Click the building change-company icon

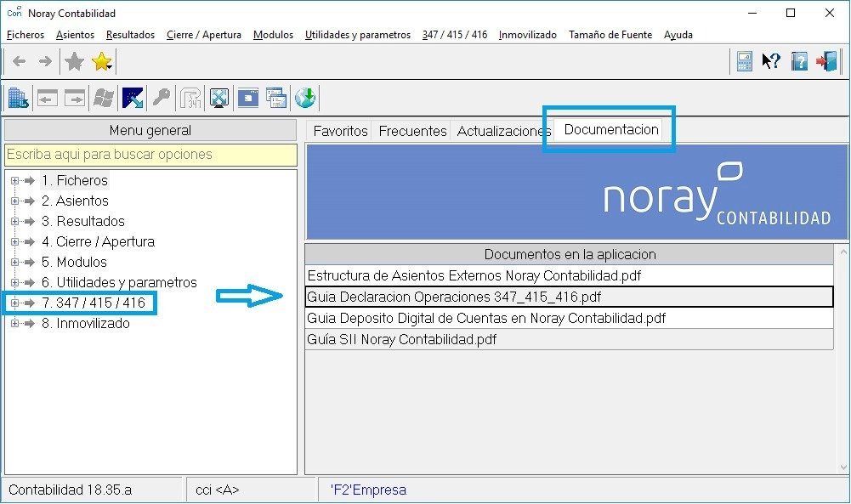pos(19,99)
